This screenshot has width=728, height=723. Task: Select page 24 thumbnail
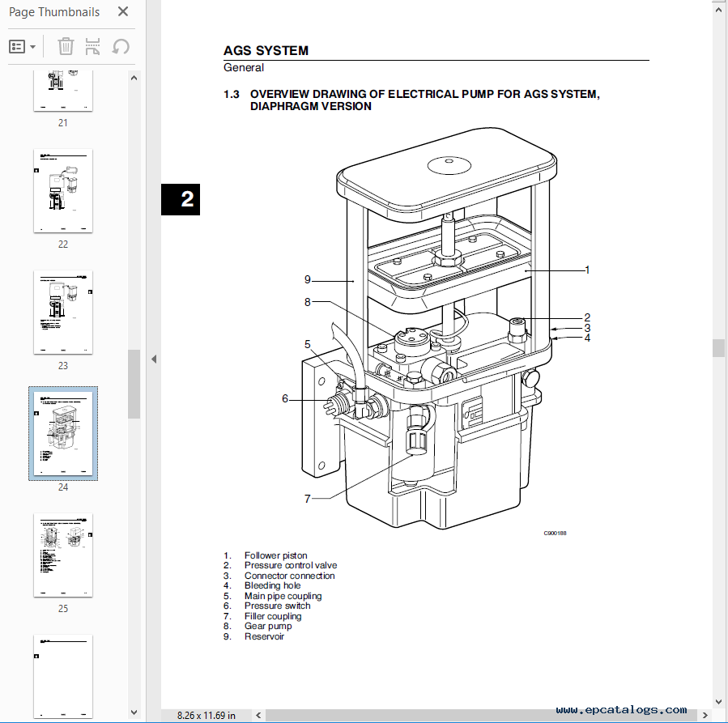click(x=63, y=433)
